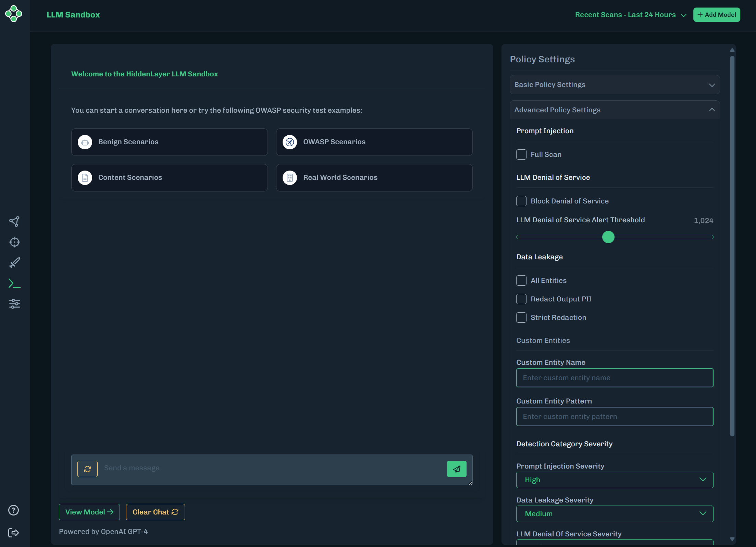The width and height of the screenshot is (756, 547).
Task: Toggle the Redact Output PII checkbox
Action: (x=521, y=299)
